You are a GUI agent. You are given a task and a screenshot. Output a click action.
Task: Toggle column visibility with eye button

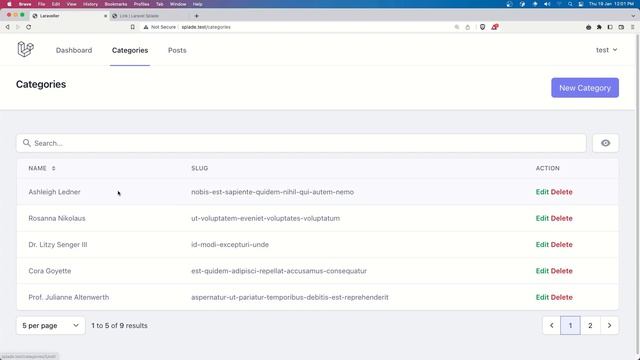605,143
